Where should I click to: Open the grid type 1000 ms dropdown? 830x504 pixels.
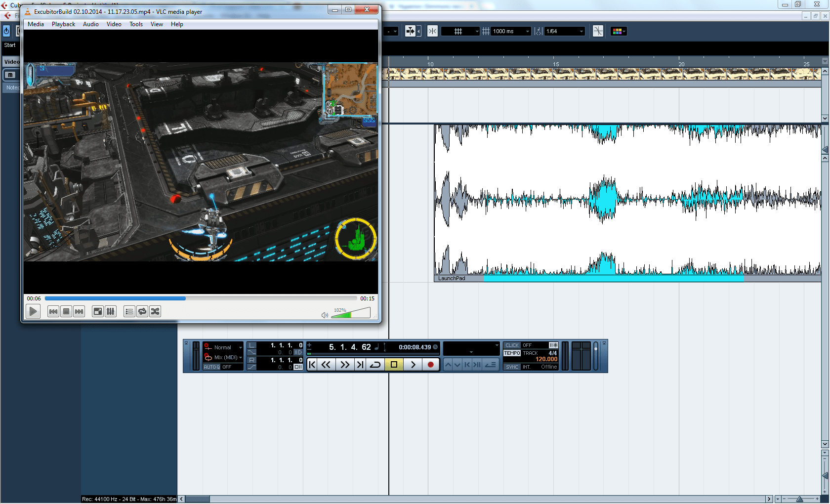[511, 31]
